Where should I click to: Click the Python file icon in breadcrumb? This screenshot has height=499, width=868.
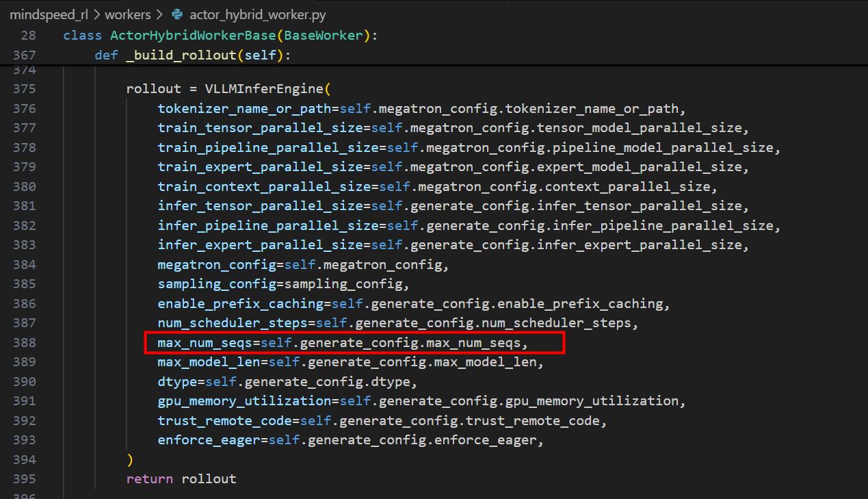[x=177, y=14]
